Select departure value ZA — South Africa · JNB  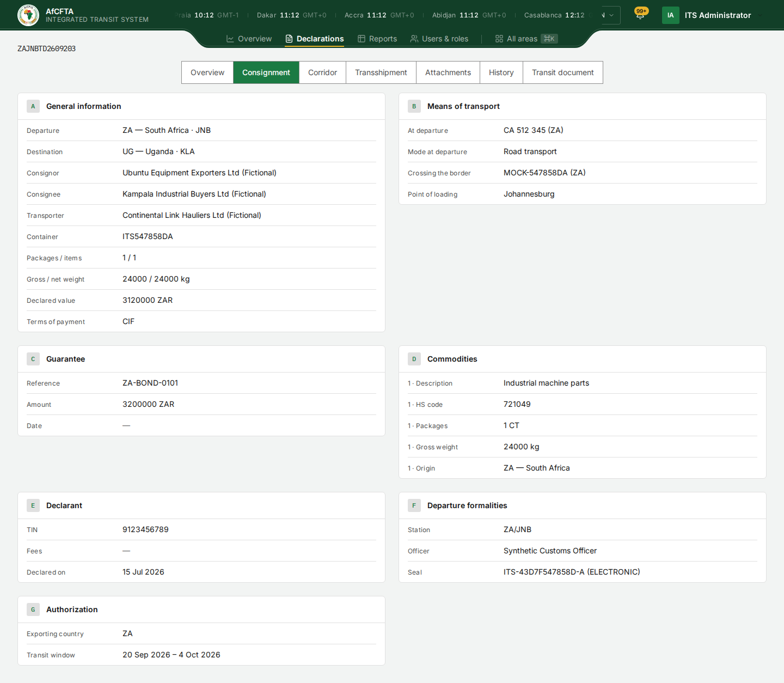(167, 130)
